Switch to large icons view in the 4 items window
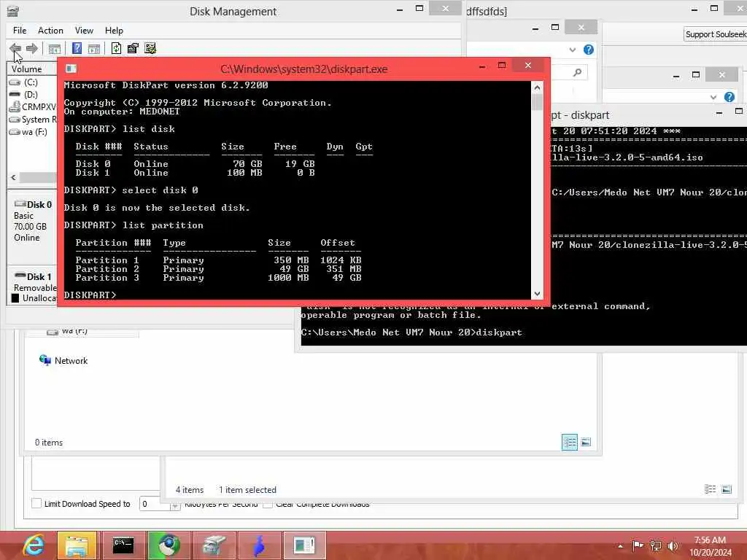Screen dimensions: 747x560 (x=727, y=489)
